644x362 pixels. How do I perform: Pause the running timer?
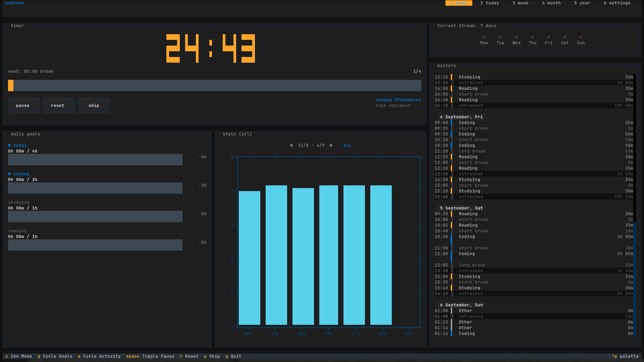pos(24,106)
